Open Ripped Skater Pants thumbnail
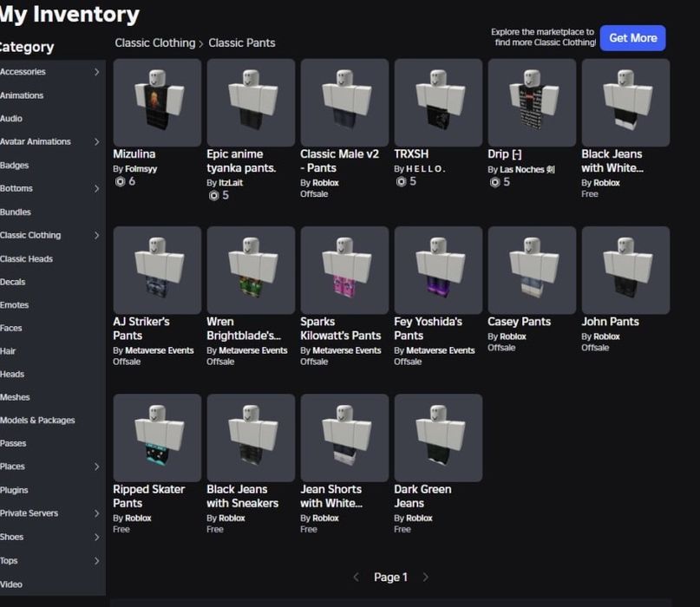Screen dimensions: 700x607 pyautogui.click(x=157, y=438)
